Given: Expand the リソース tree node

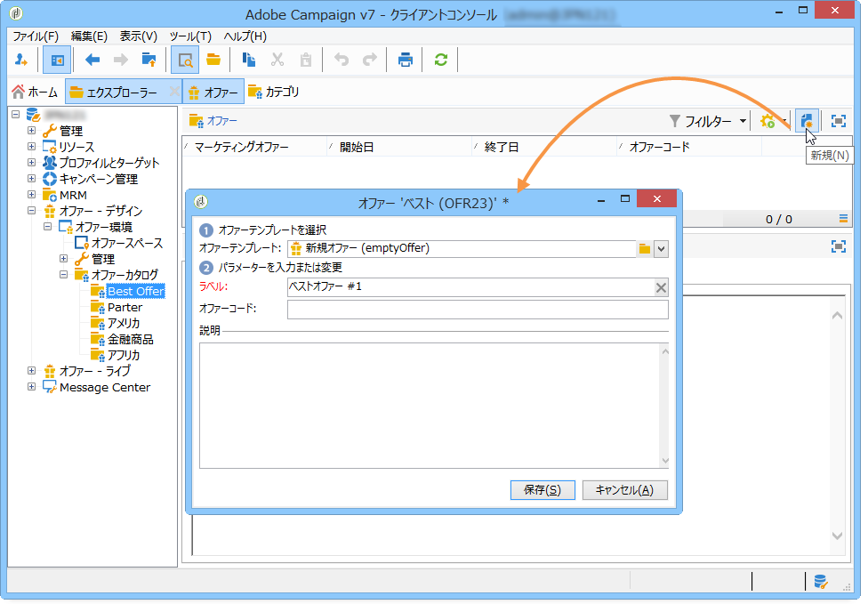Looking at the screenshot, I should point(31,147).
